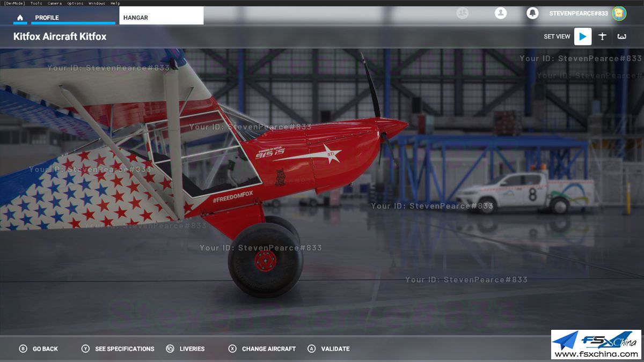Image resolution: width=644 pixels, height=362 pixels.
Task: Open the Tools menu
Action: (36, 3)
